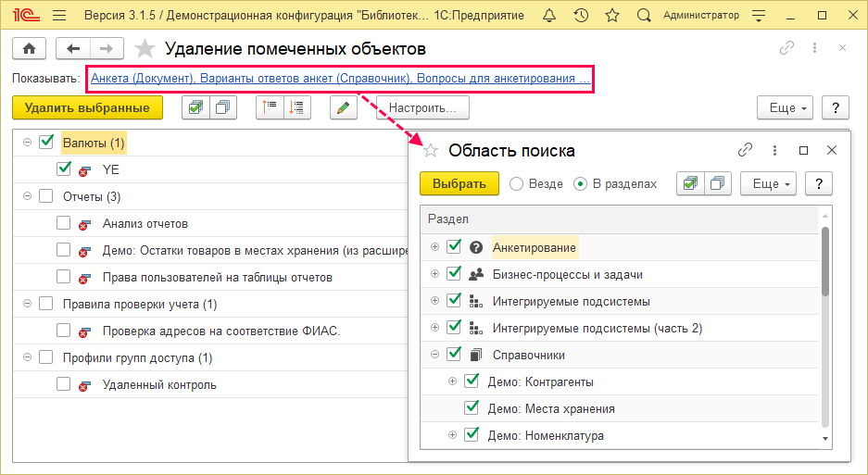Collapse the Справочники section
868x475 pixels.
pos(434,355)
